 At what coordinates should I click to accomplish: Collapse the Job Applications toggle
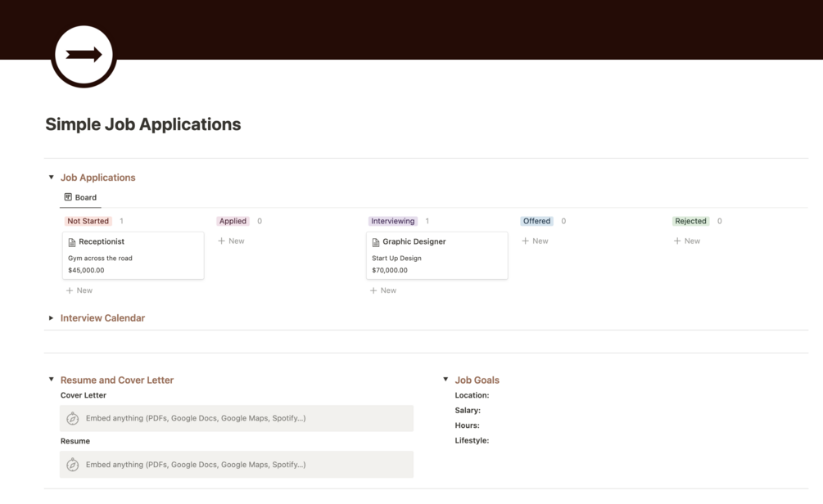tap(52, 178)
